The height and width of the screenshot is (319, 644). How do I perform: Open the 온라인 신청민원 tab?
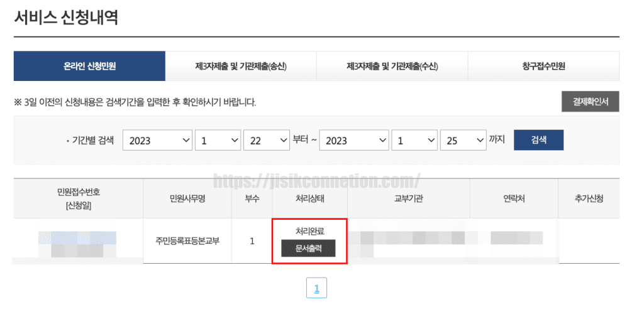tap(89, 66)
